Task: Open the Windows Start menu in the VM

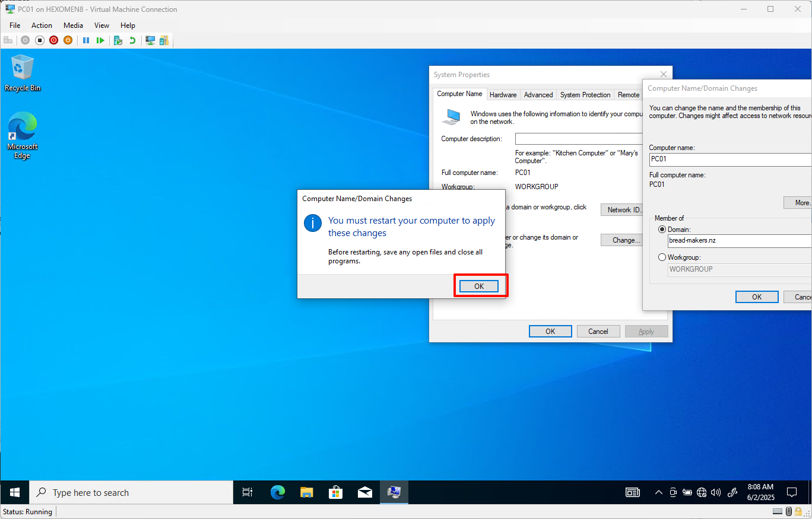Action: [15, 492]
